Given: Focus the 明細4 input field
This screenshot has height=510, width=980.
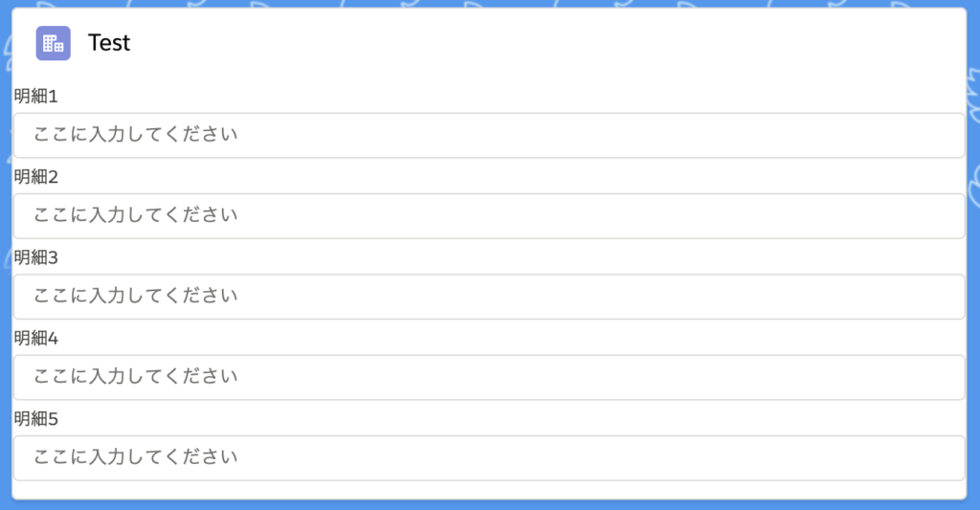Looking at the screenshot, I should coord(489,378).
